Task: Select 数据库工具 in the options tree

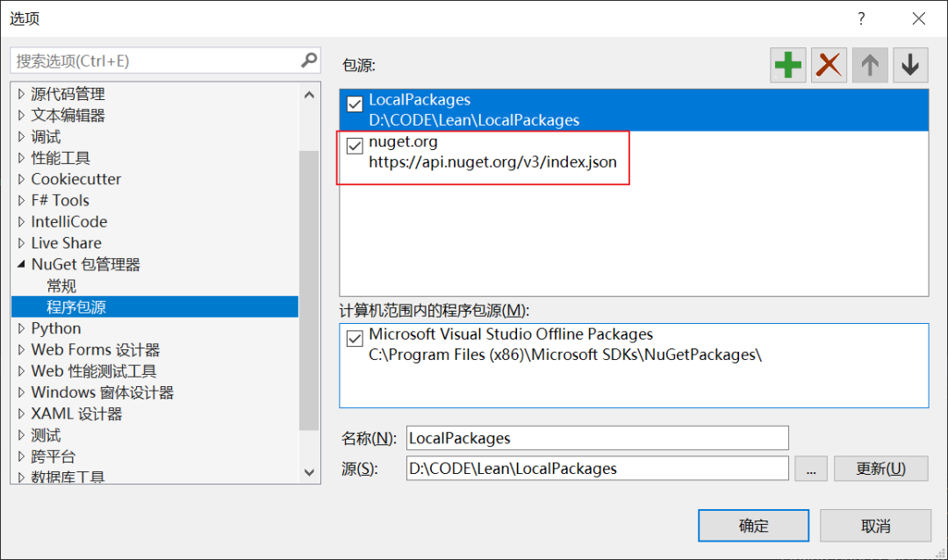Action: [x=68, y=477]
